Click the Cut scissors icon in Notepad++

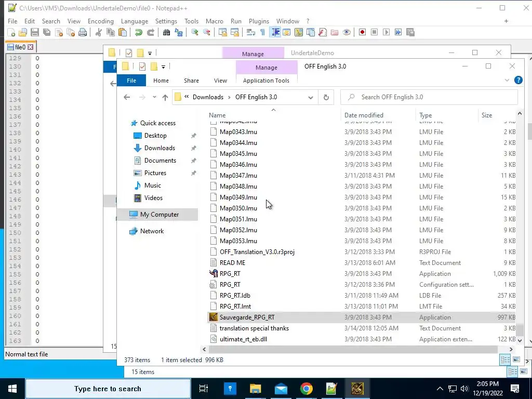point(99,32)
